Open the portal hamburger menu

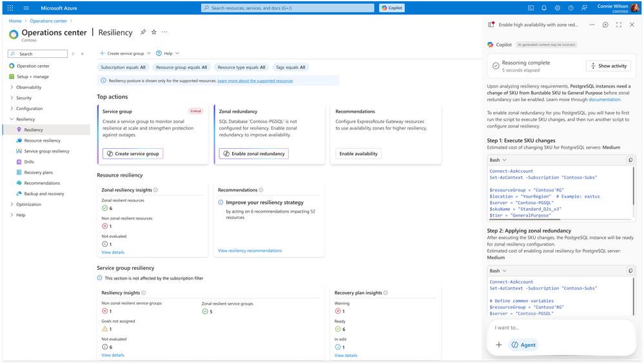[x=26, y=8]
